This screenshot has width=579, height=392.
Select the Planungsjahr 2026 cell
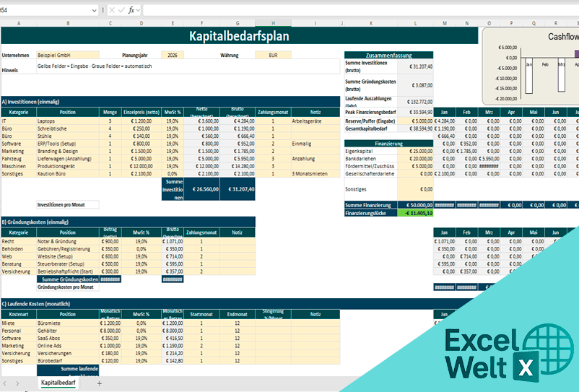click(x=173, y=55)
